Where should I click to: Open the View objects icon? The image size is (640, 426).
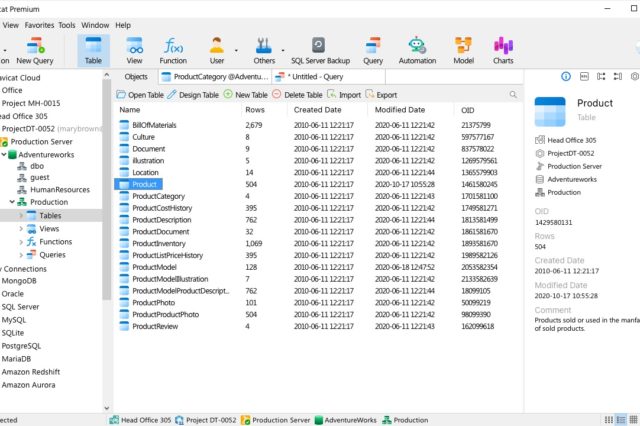point(134,51)
